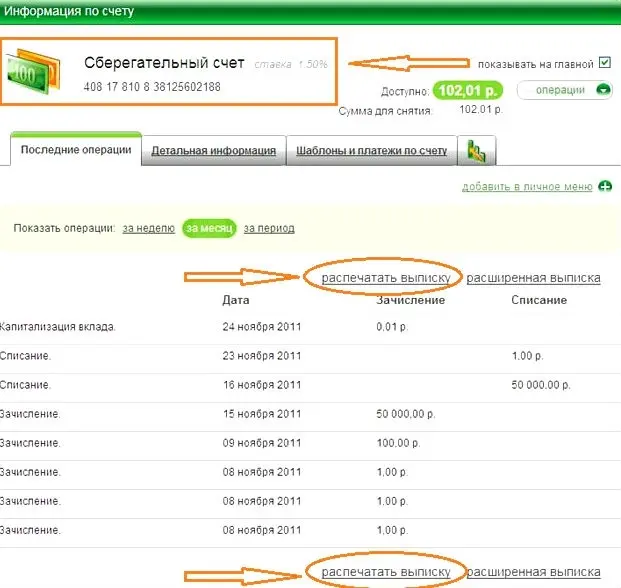Click account number '408 17 810 8 38125602188'

pos(152,87)
